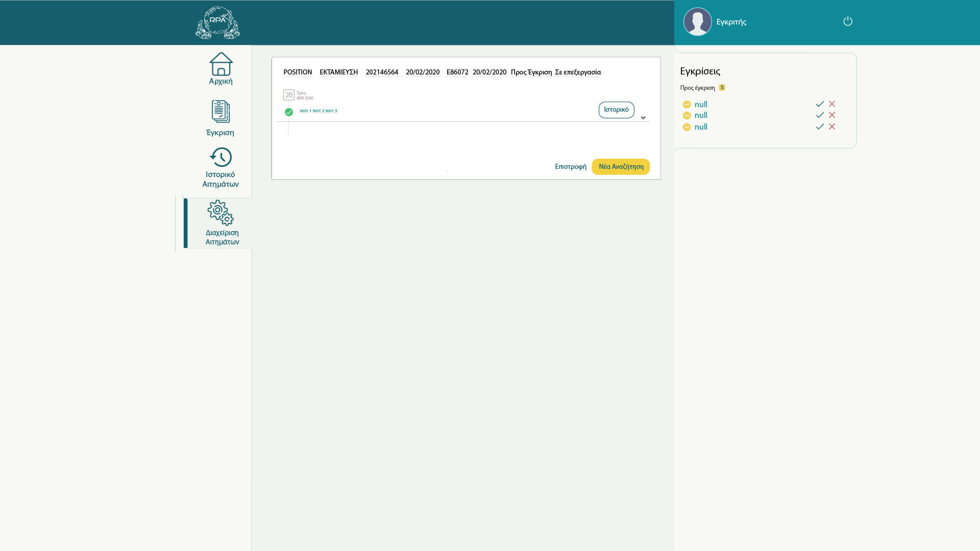
Task: Approve the second null request
Action: point(820,115)
